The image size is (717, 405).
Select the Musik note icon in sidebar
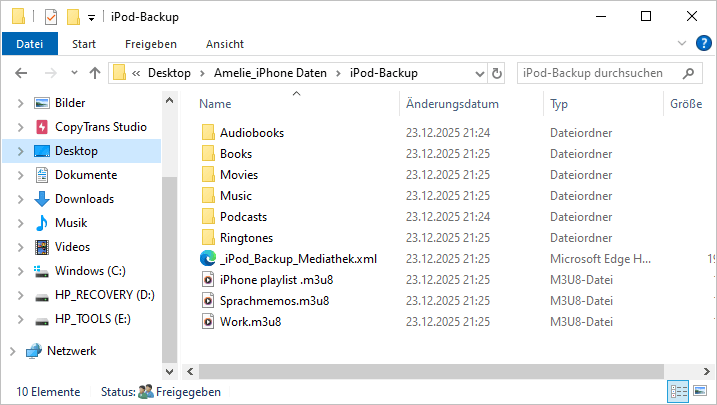42,223
